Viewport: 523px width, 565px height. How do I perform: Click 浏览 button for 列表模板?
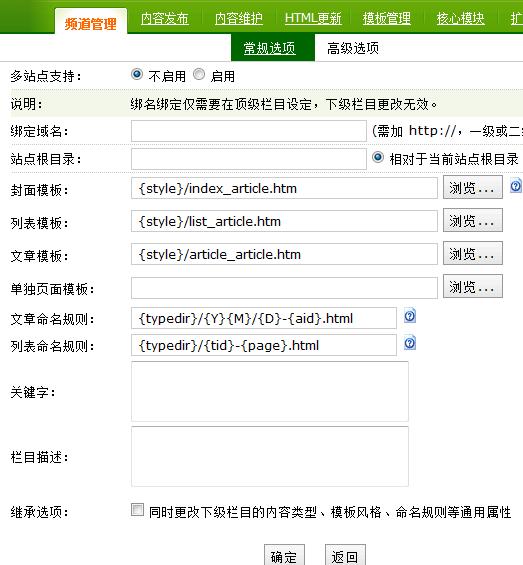[473, 220]
